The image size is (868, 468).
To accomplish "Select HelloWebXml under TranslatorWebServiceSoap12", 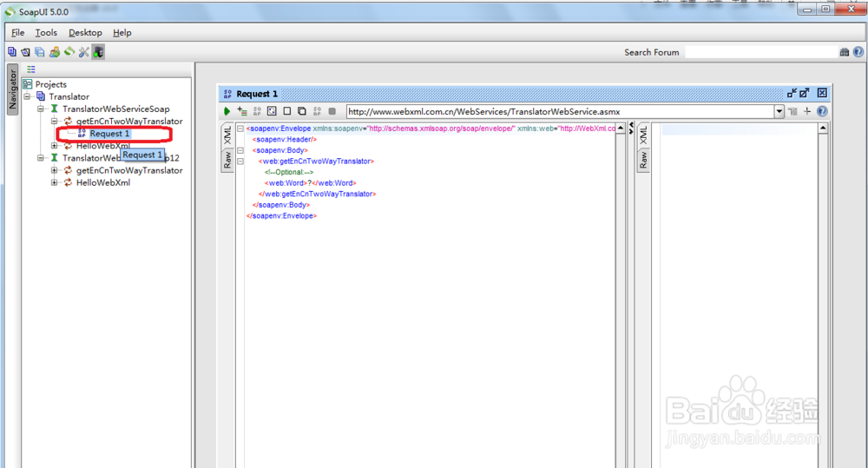I will click(x=103, y=182).
